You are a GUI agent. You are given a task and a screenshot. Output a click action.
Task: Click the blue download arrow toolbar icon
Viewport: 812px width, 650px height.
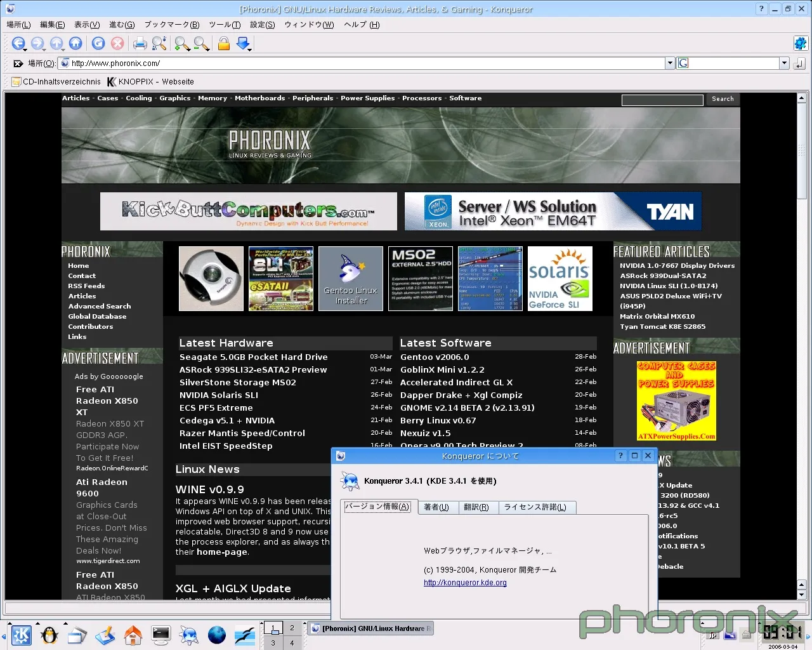242,43
